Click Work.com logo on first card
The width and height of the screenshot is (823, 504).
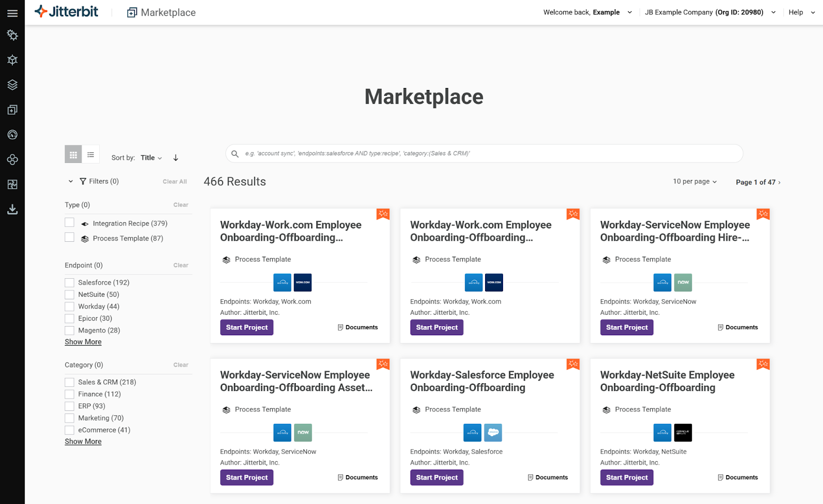[x=303, y=282]
